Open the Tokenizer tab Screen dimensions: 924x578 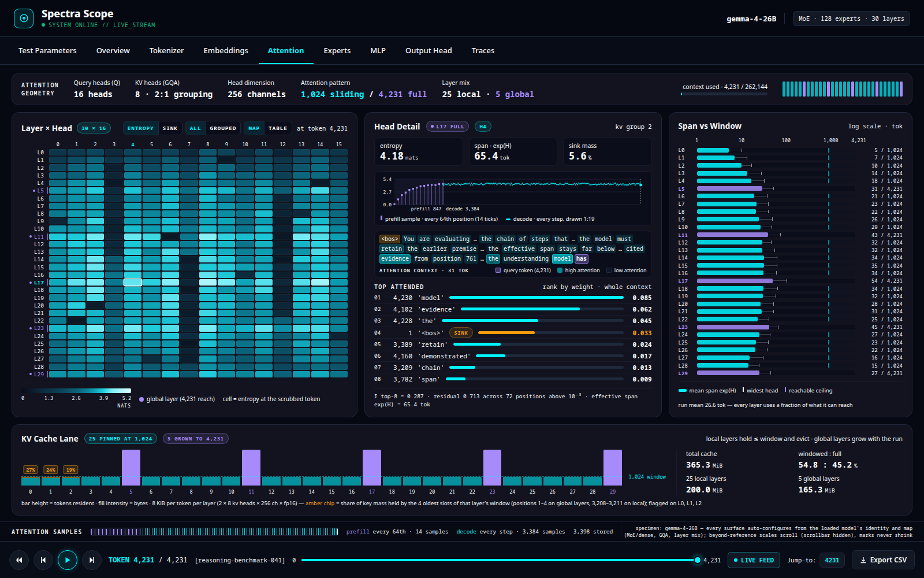coord(166,51)
